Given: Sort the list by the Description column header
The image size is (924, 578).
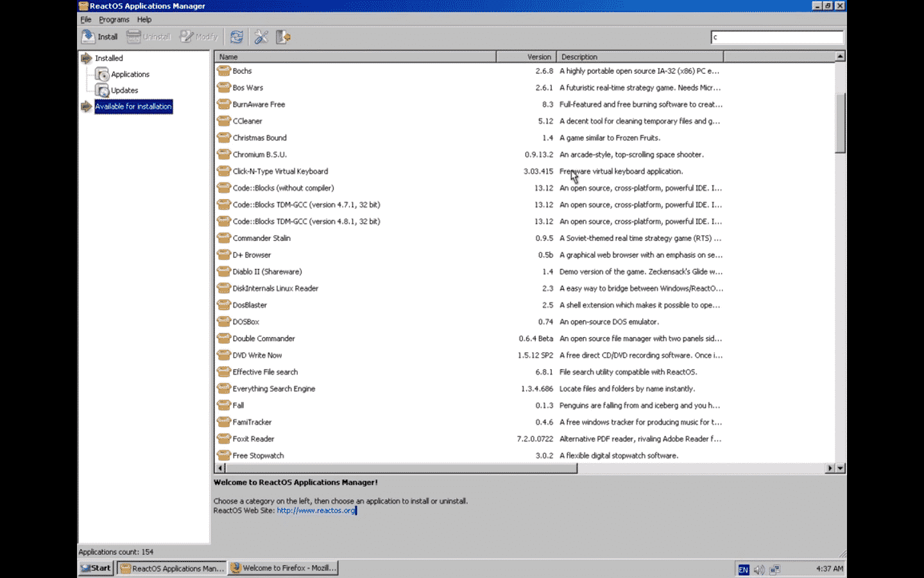Looking at the screenshot, I should (x=640, y=57).
